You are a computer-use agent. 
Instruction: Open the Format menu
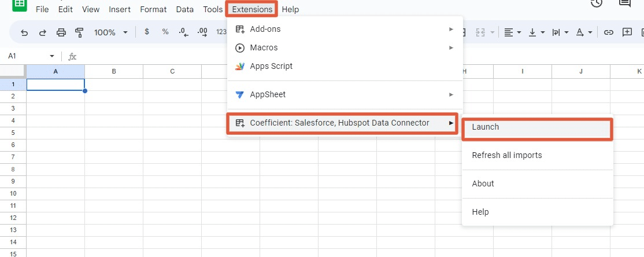point(153,9)
